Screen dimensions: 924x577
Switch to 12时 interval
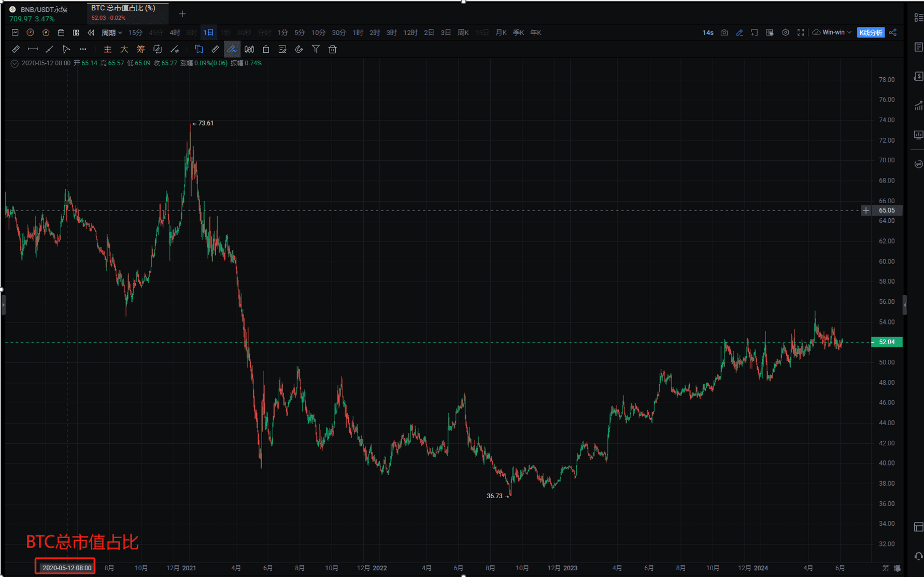click(410, 33)
